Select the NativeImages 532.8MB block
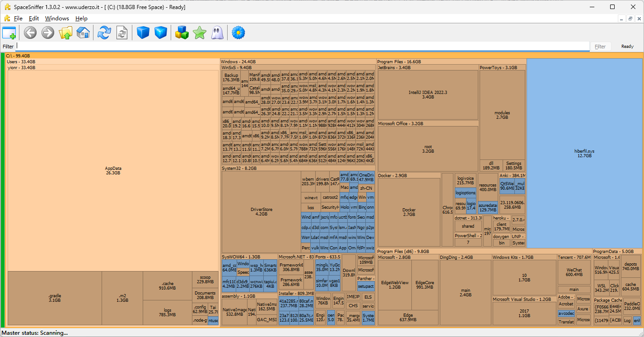This screenshot has width=644, height=337. click(234, 312)
